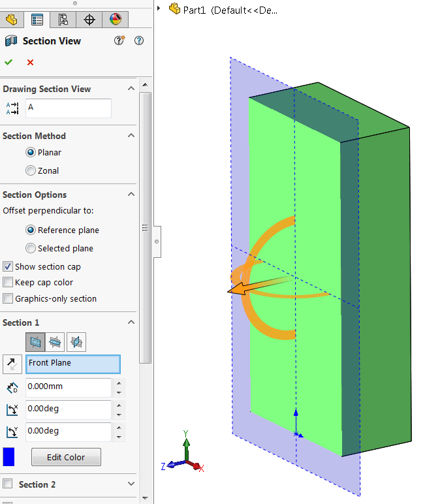Edit the X rotation angle field
This screenshot has width=440, height=504.
(69, 410)
